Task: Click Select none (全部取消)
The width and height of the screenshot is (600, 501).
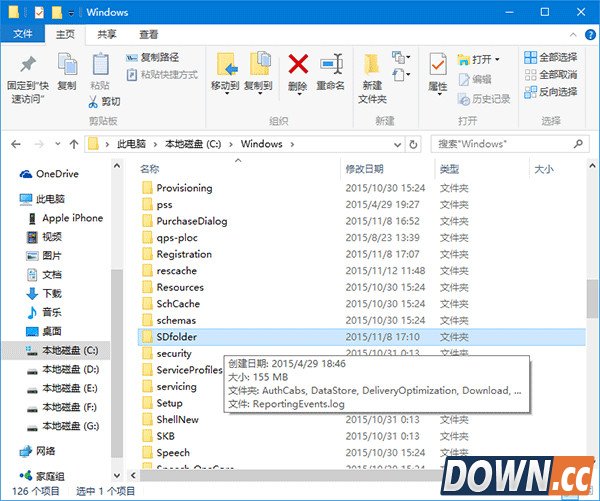Action: coord(551,74)
